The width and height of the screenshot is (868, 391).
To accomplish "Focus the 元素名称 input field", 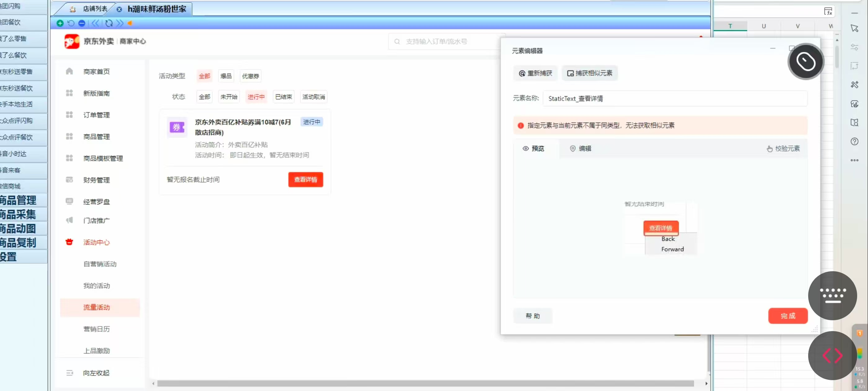I will [675, 98].
